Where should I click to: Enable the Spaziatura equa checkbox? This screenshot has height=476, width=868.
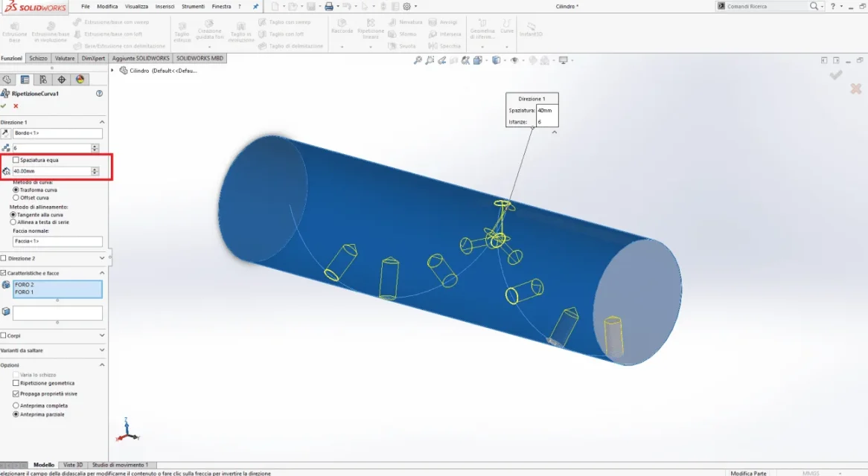tap(16, 160)
